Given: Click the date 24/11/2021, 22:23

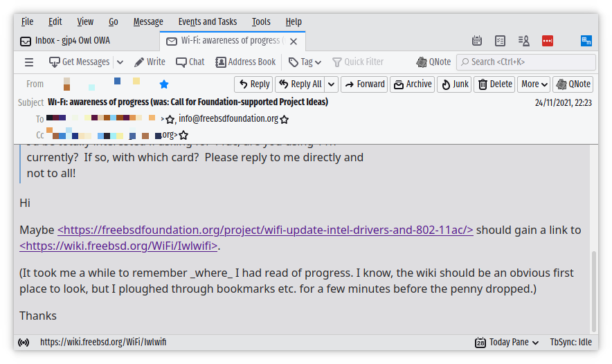Looking at the screenshot, I should pyautogui.click(x=564, y=102).
